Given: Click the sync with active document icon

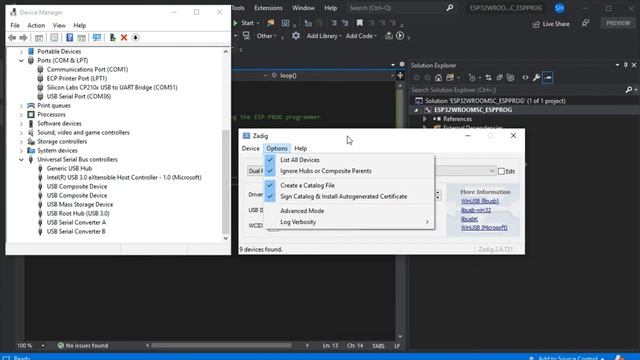Looking at the screenshot, I should coord(488,78).
